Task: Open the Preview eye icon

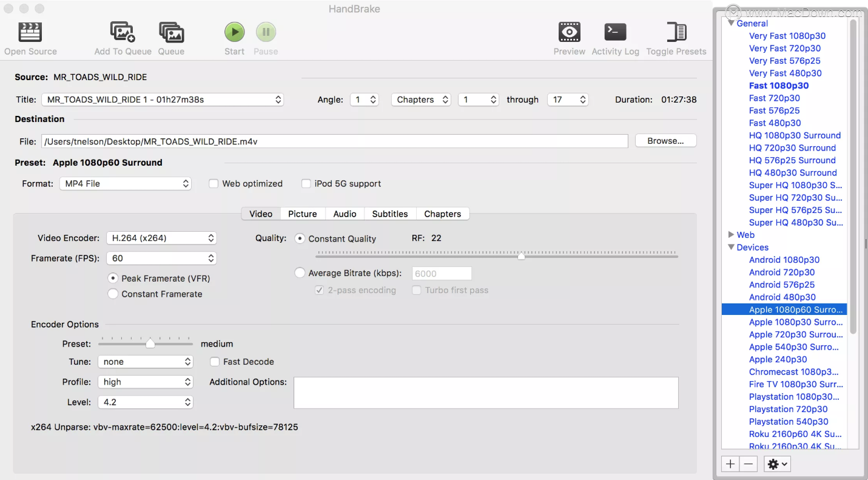Action: [569, 32]
